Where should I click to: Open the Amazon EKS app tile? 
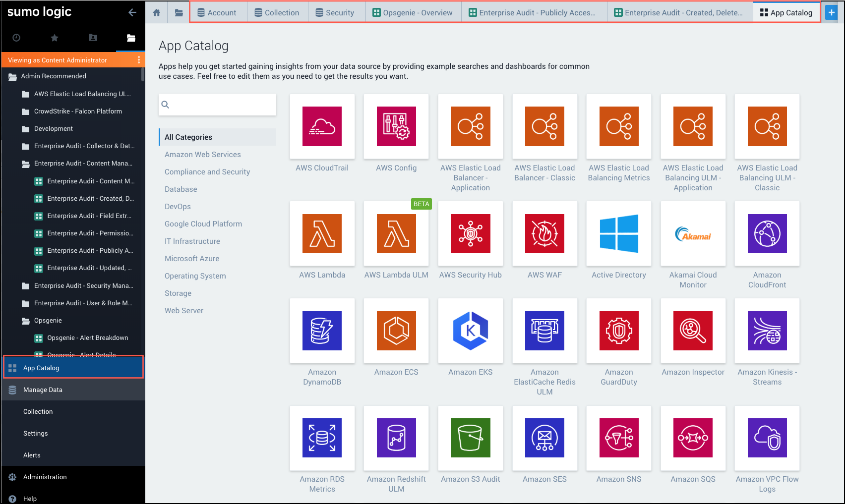(x=470, y=331)
